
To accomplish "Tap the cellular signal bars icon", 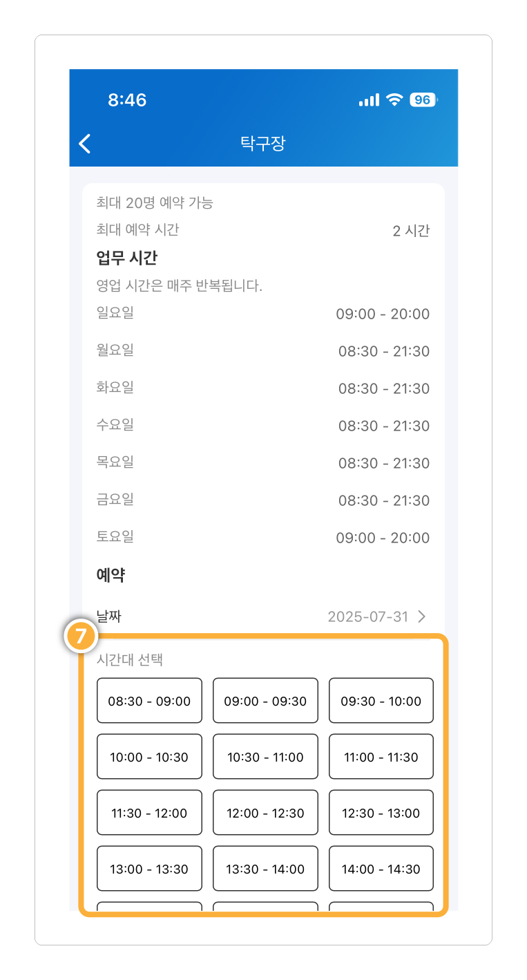I will 369,100.
